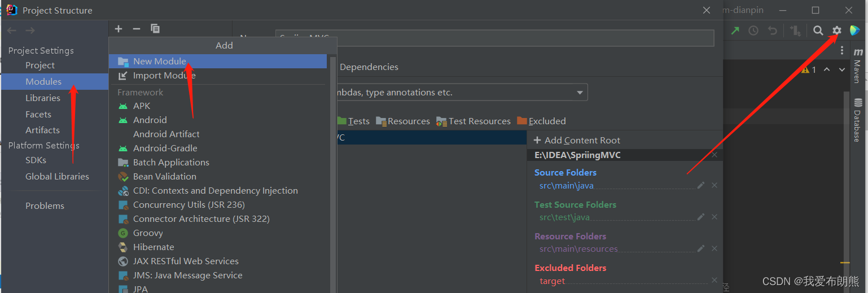The image size is (868, 293).
Task: Open the Database tool window
Action: point(858,120)
